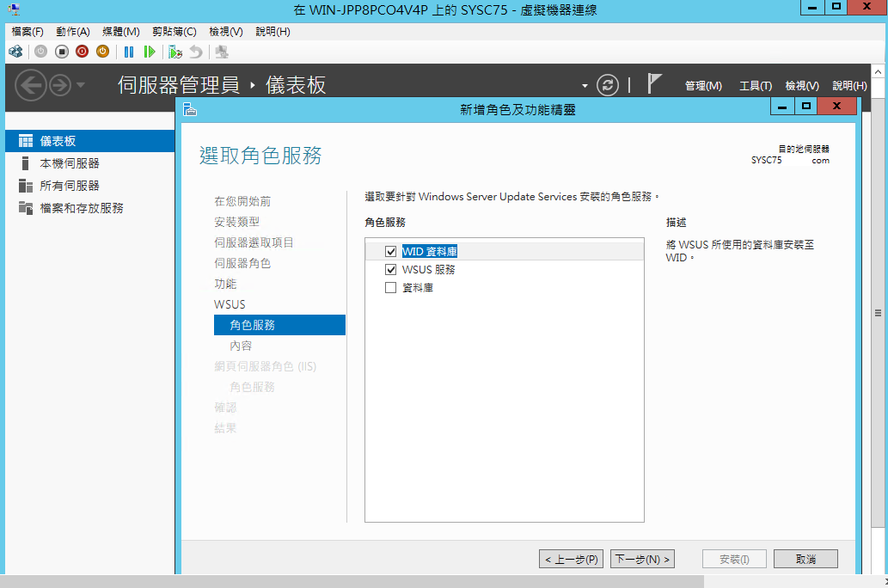The width and height of the screenshot is (888, 588).
Task: Open Server Manager 管理(M) menu
Action: pyautogui.click(x=703, y=86)
